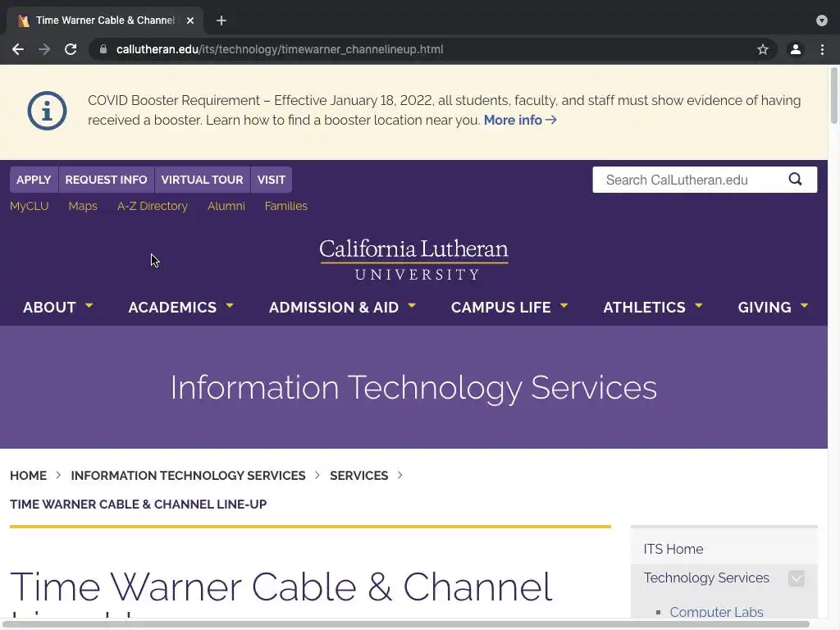Click the search magnifier icon
Viewport: 840px width, 630px height.
coord(796,180)
